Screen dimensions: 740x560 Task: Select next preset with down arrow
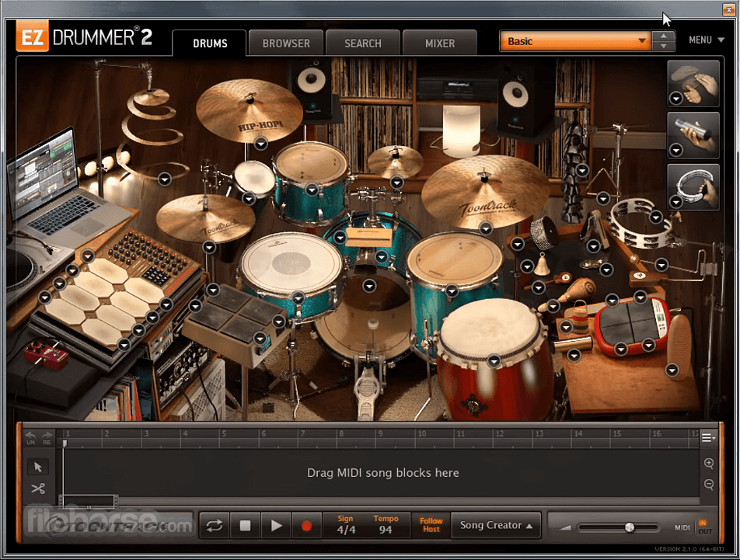[664, 46]
